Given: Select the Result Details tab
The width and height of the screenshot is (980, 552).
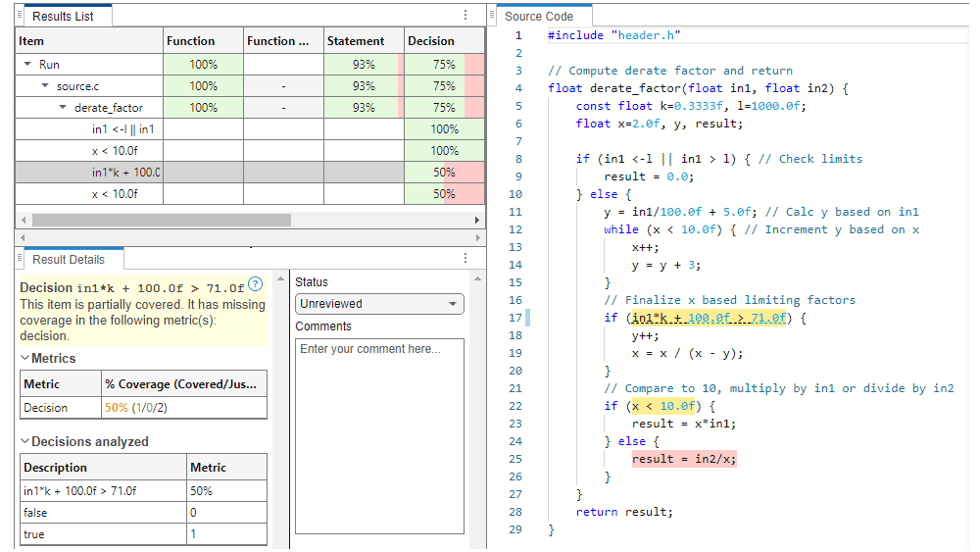Looking at the screenshot, I should click(68, 259).
